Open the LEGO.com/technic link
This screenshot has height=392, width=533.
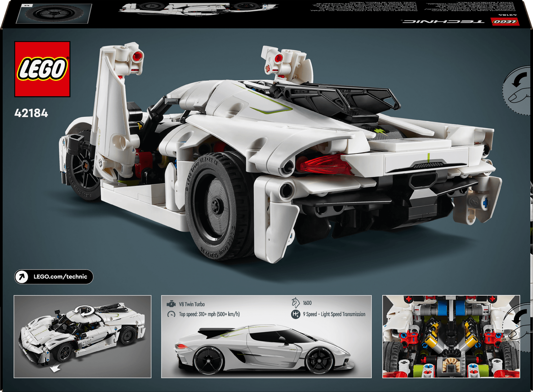pos(54,277)
